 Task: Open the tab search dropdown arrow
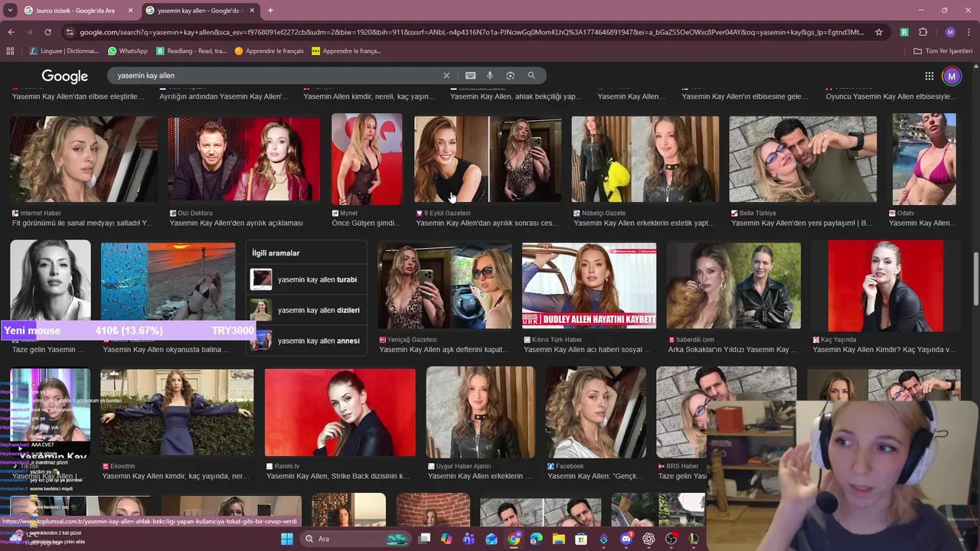tap(10, 11)
